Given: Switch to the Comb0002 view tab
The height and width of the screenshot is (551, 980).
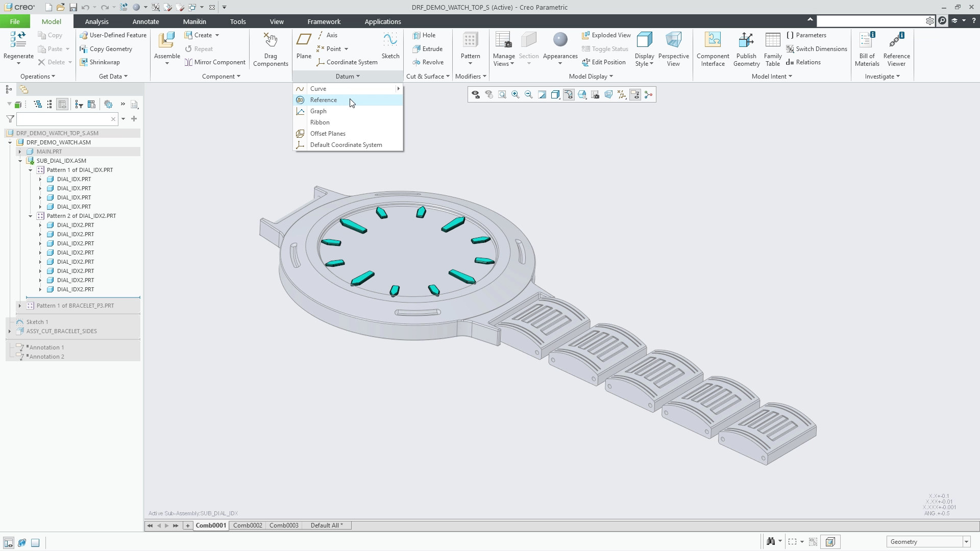Looking at the screenshot, I should coord(248,525).
